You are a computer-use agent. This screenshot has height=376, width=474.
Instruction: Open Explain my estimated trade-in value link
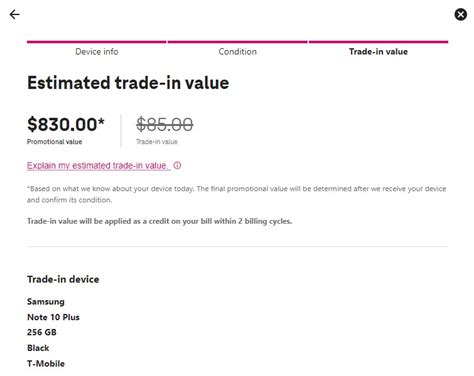click(98, 165)
